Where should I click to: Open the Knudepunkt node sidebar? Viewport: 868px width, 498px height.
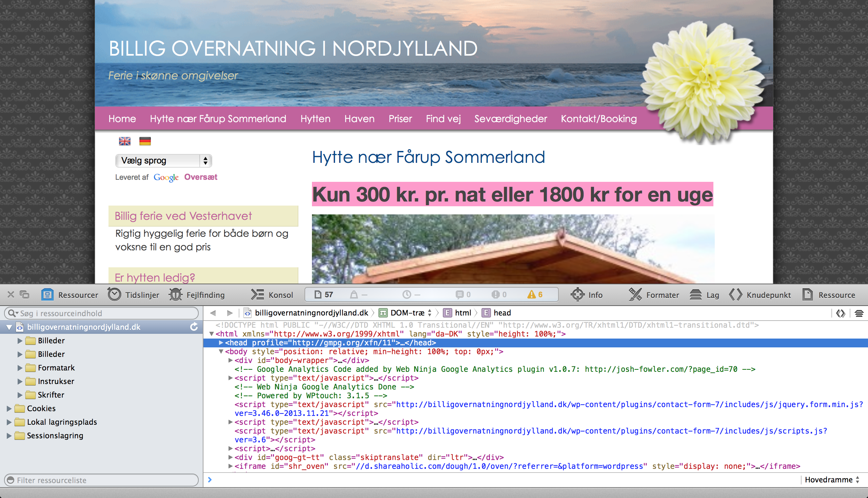click(x=760, y=295)
